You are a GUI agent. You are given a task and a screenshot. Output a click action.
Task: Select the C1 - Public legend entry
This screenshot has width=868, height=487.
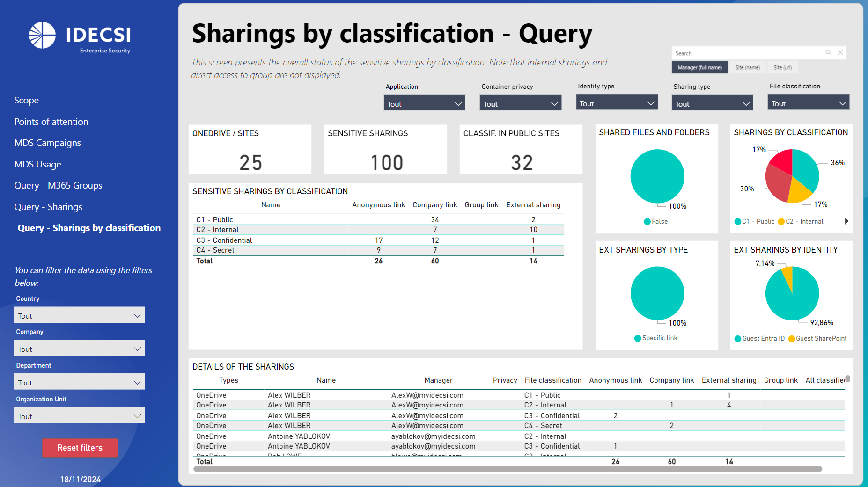click(754, 221)
